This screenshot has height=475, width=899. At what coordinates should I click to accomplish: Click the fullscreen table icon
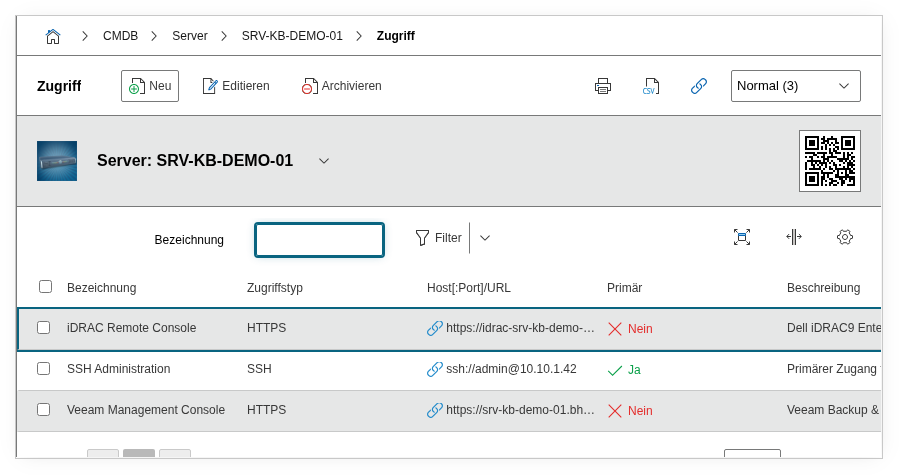741,237
